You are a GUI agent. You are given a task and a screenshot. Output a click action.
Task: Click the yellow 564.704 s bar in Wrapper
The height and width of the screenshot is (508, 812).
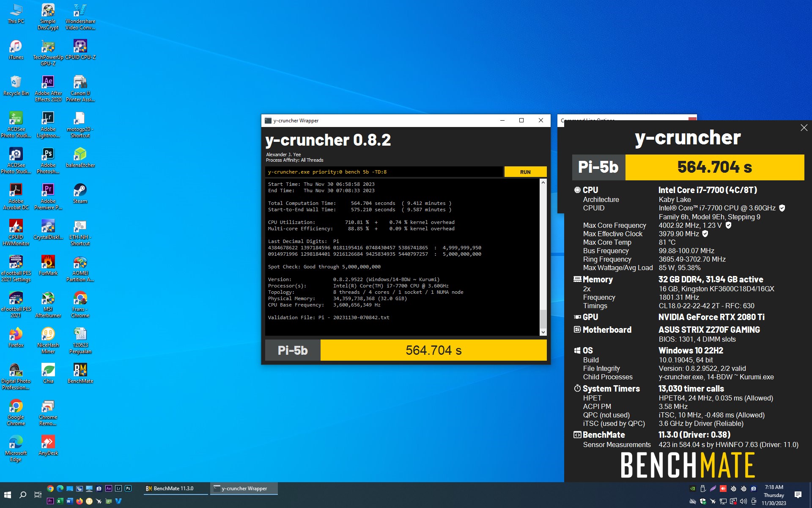coord(433,350)
